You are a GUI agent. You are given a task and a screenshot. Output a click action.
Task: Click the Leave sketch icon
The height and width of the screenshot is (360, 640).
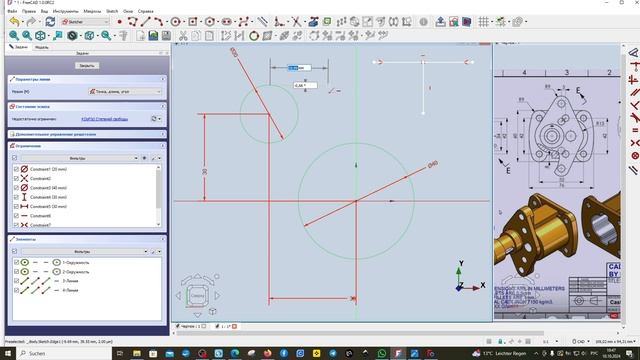[440, 22]
